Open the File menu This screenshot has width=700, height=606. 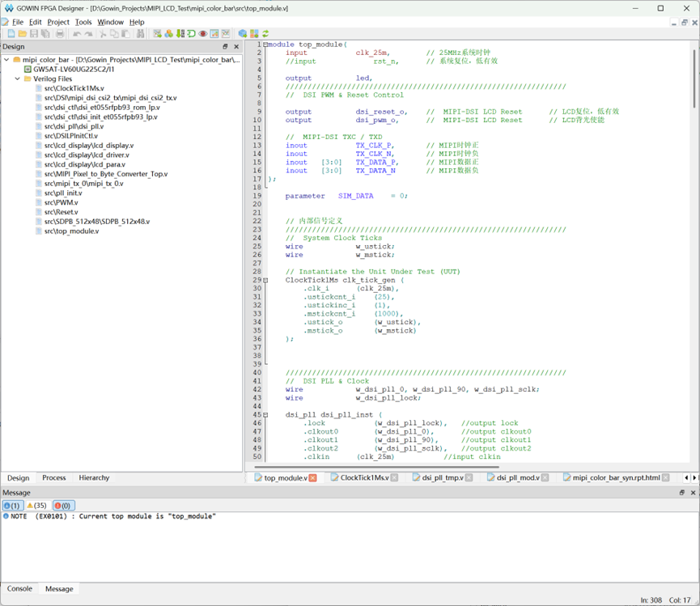pos(18,22)
